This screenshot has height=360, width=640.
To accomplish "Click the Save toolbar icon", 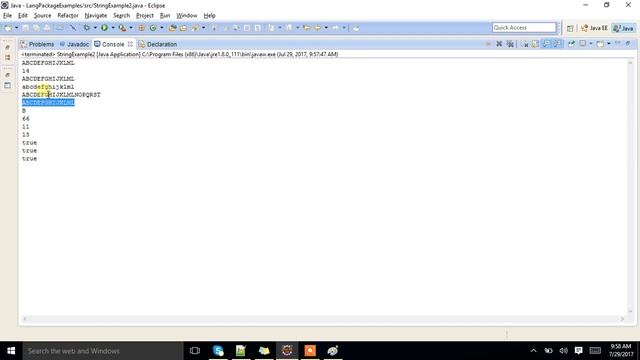I will coord(25,28).
